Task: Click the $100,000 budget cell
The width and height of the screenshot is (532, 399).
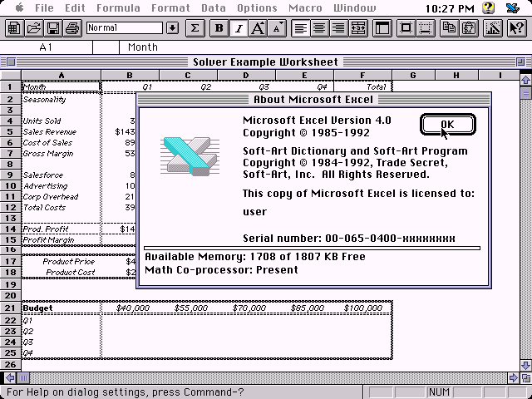Action: coord(362,308)
